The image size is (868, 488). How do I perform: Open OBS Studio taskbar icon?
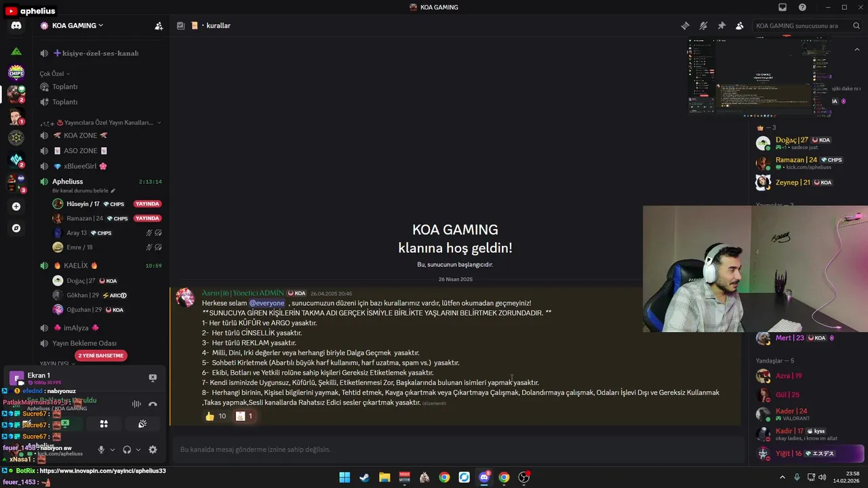524,477
